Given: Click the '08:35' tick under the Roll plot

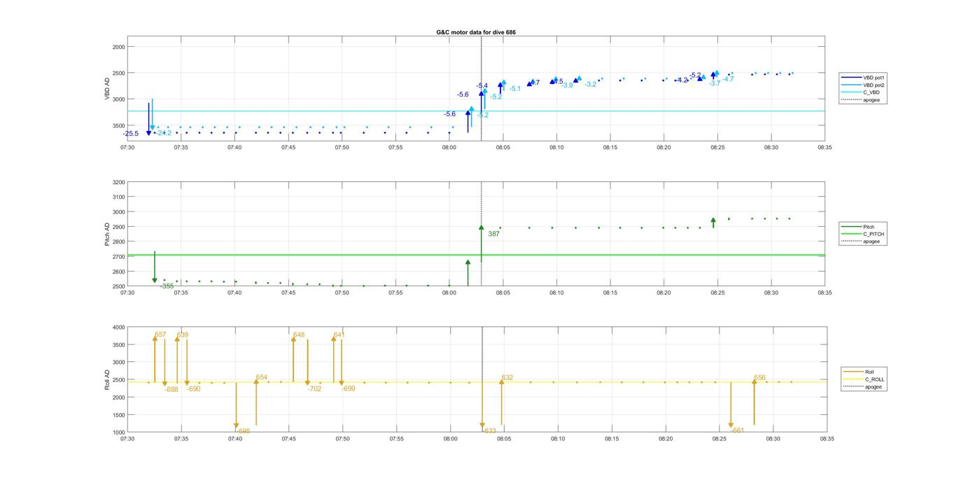Looking at the screenshot, I should coord(827,439).
